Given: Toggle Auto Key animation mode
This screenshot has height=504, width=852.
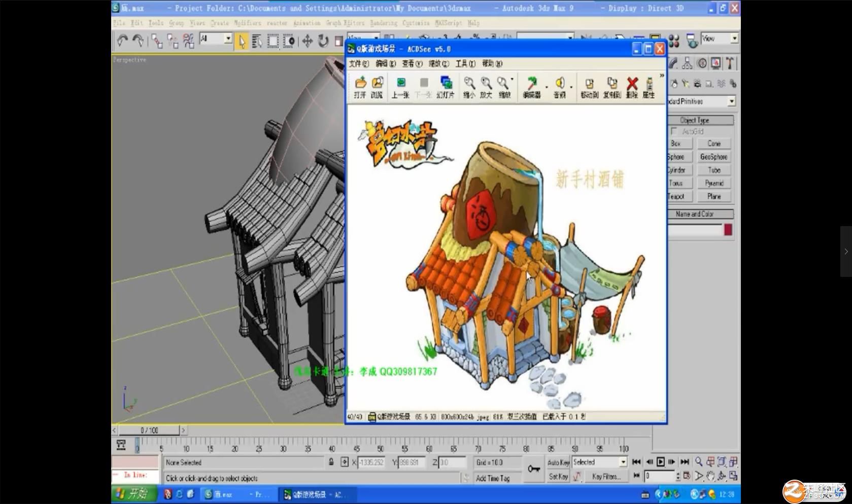Looking at the screenshot, I should pyautogui.click(x=558, y=462).
